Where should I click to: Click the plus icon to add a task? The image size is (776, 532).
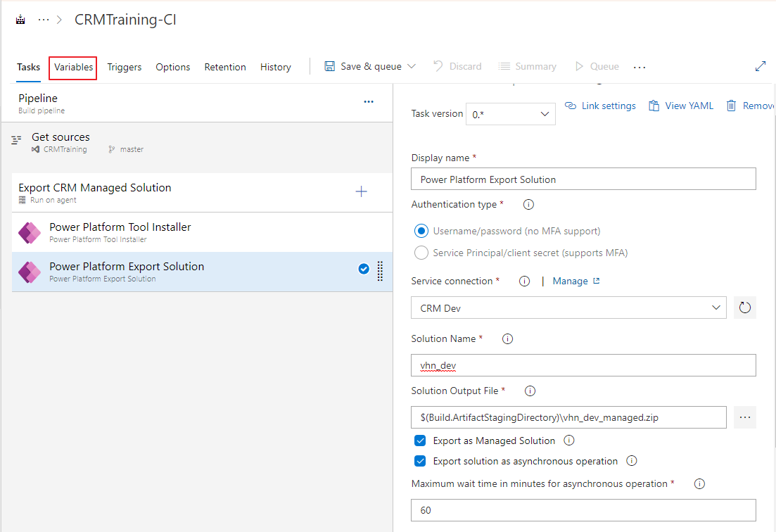pos(361,191)
